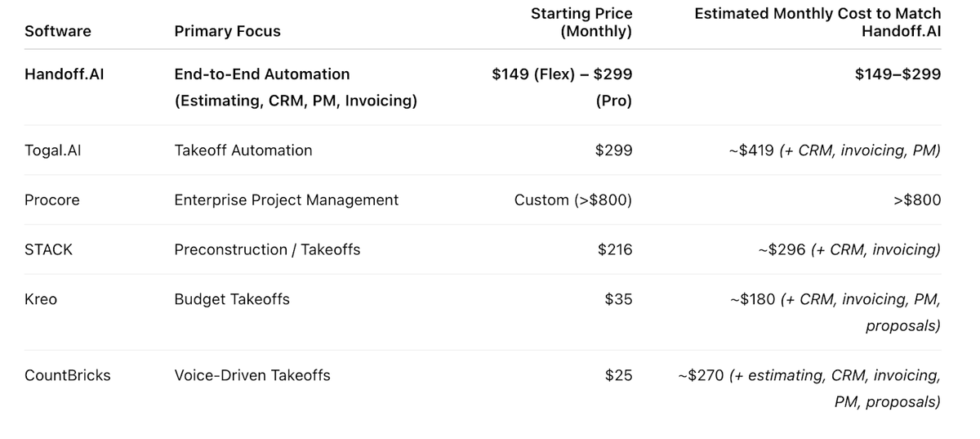
Task: Click the Takeoff Automation cell
Action: (243, 150)
